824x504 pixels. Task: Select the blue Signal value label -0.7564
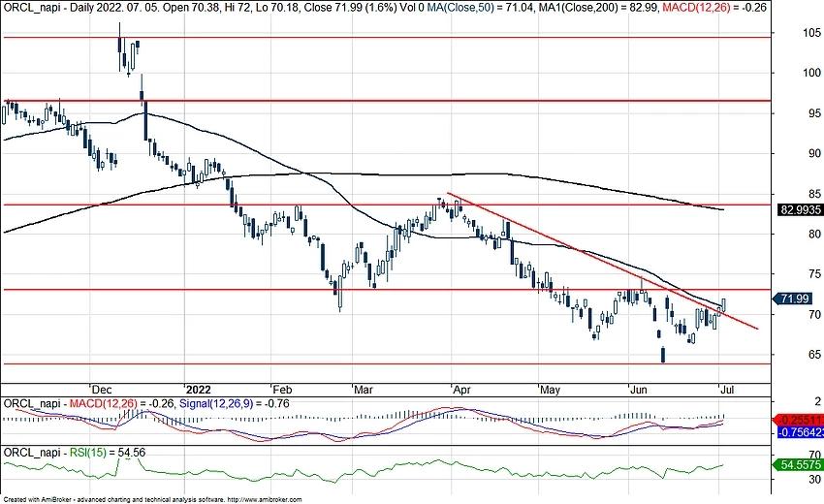(799, 432)
